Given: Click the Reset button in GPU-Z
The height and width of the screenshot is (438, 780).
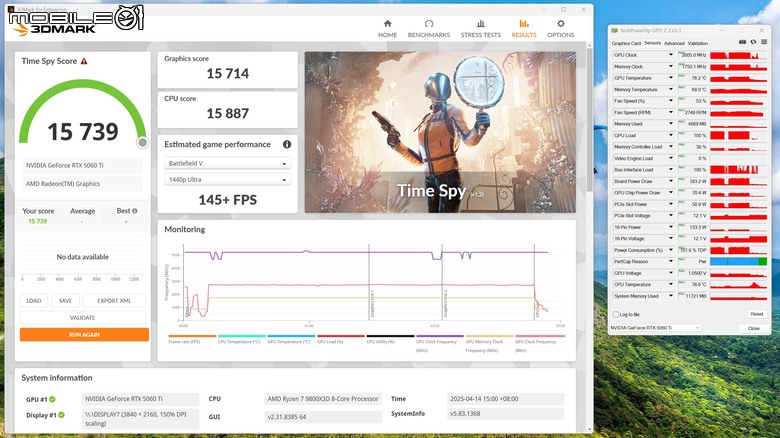Looking at the screenshot, I should 757,314.
